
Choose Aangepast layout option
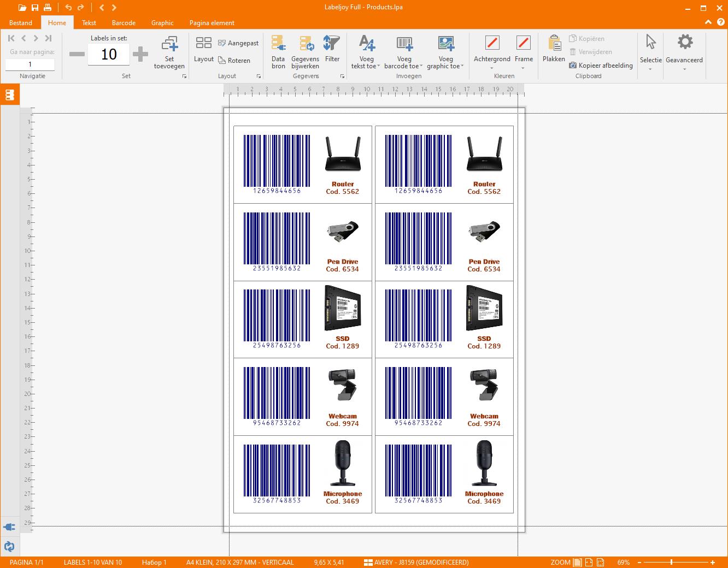click(x=238, y=43)
